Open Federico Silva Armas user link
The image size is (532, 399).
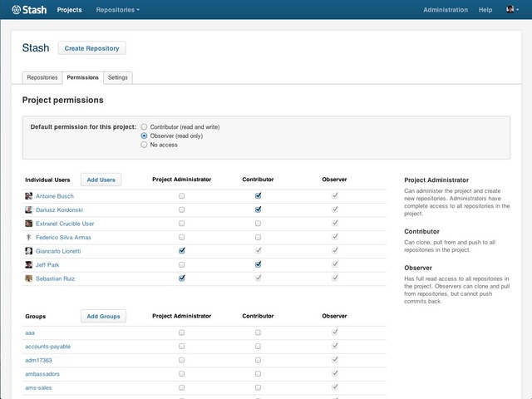coord(63,238)
